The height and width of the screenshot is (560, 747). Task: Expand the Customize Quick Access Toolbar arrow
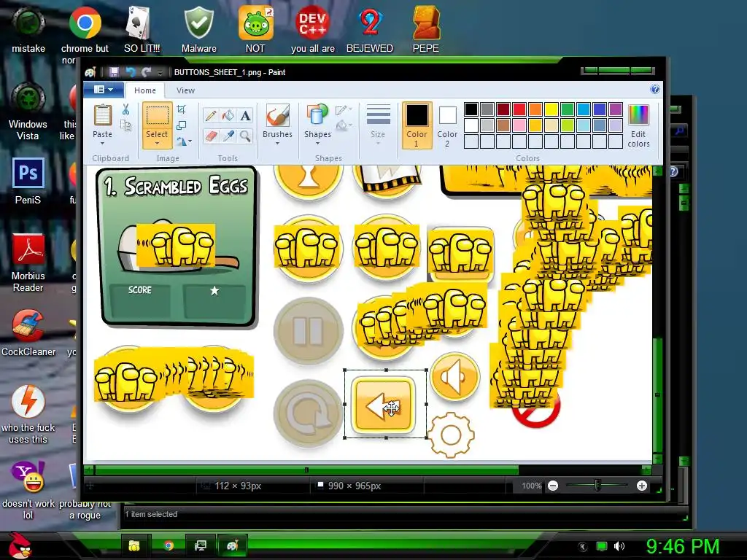[x=160, y=72]
